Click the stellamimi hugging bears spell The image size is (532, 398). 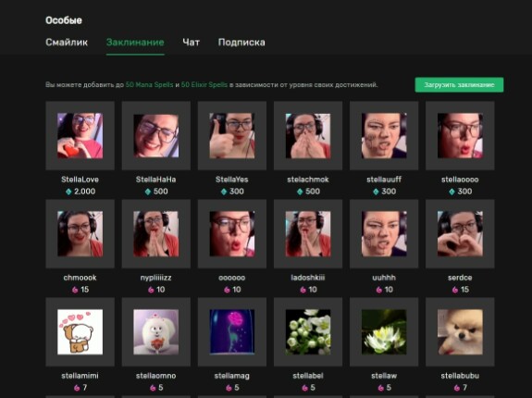pos(80,332)
